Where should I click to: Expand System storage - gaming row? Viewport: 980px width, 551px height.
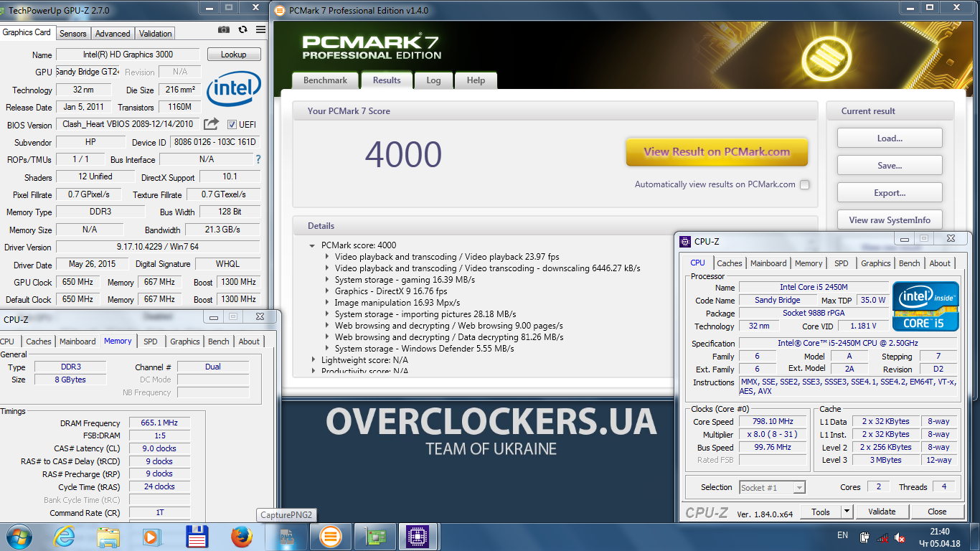[327, 280]
